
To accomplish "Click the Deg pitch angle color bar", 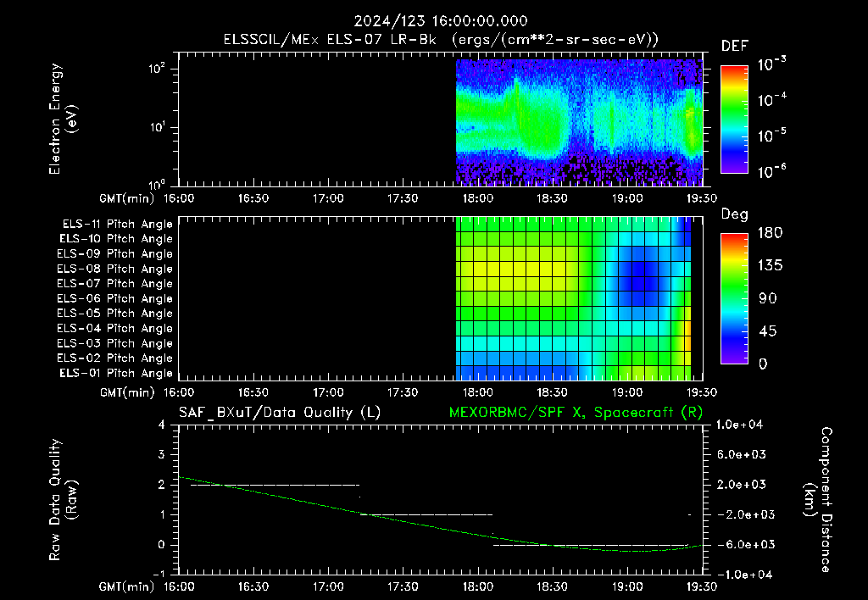I will [734, 299].
